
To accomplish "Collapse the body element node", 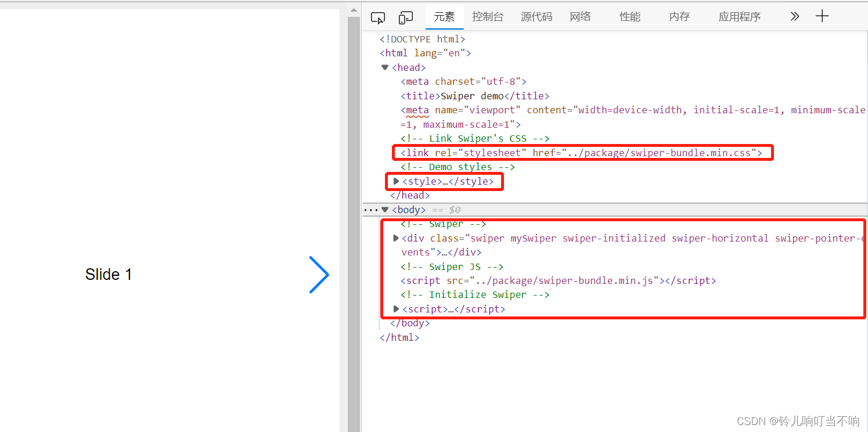I will tap(384, 210).
